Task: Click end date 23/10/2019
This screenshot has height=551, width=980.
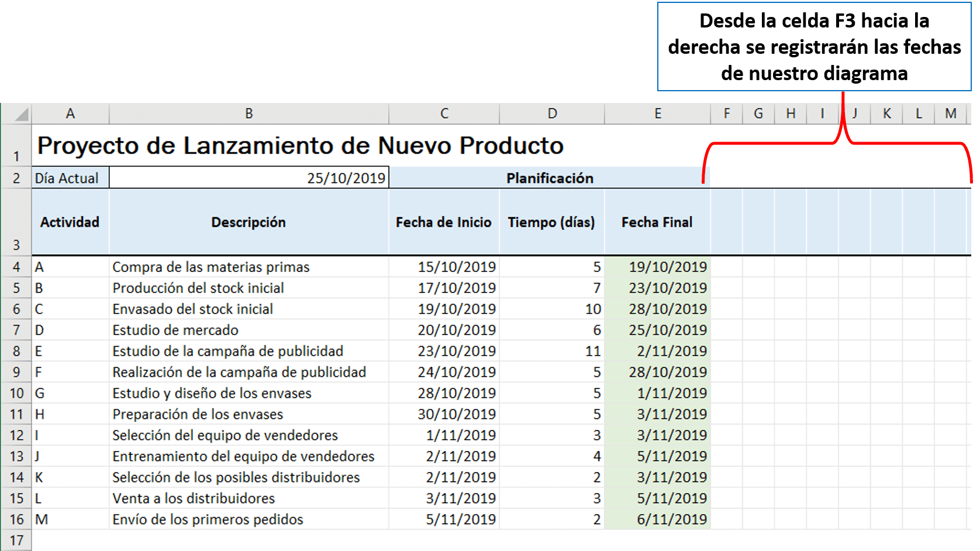Action: 658,288
